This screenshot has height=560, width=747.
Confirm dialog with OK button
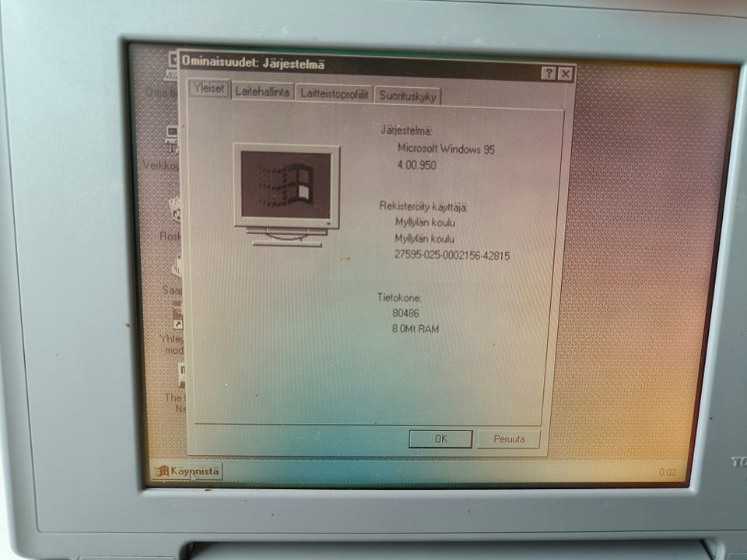pos(440,439)
